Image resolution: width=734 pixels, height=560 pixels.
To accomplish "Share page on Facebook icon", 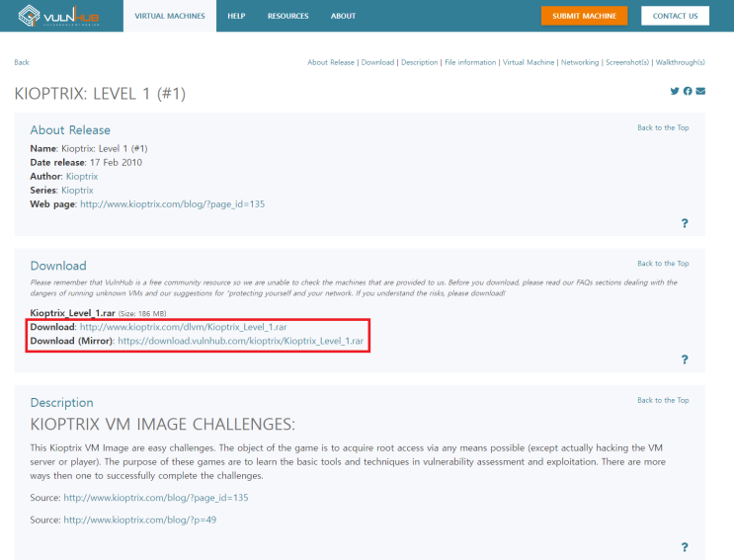I will point(688,91).
